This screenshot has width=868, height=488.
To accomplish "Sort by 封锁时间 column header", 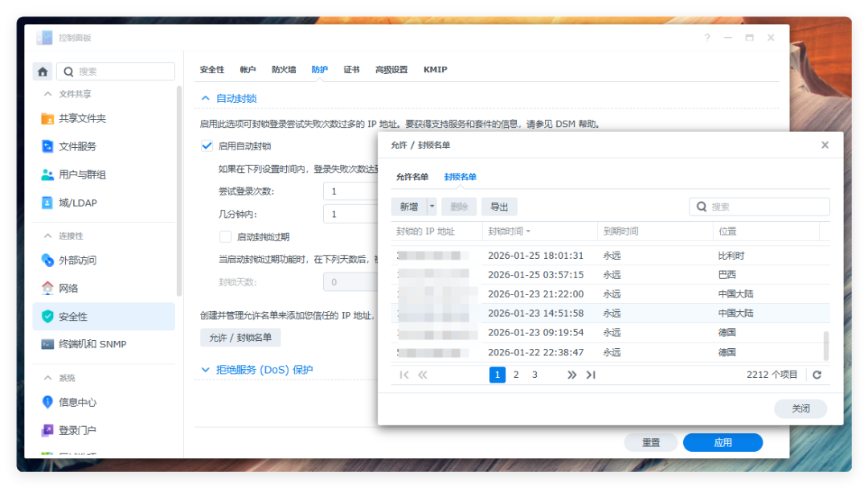I will pos(540,232).
